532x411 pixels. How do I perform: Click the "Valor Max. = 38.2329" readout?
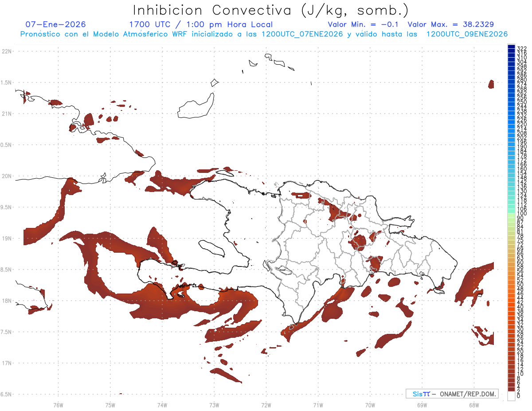point(451,24)
